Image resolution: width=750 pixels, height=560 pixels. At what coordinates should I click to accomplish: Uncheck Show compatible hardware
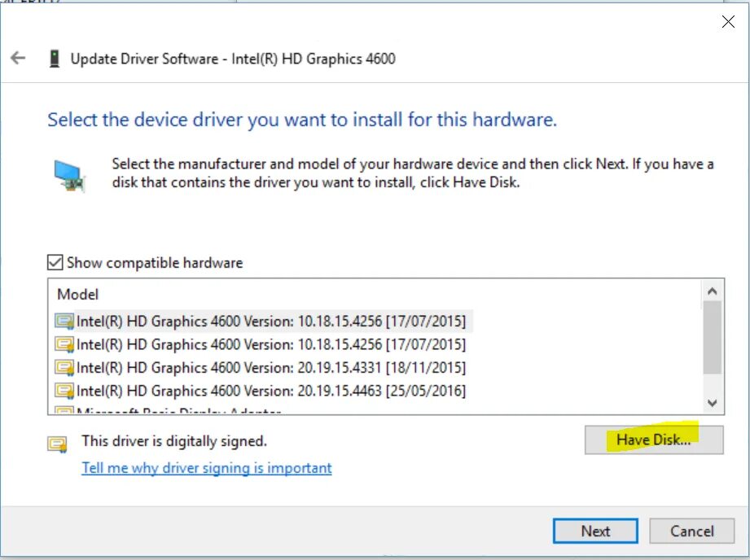pos(55,262)
